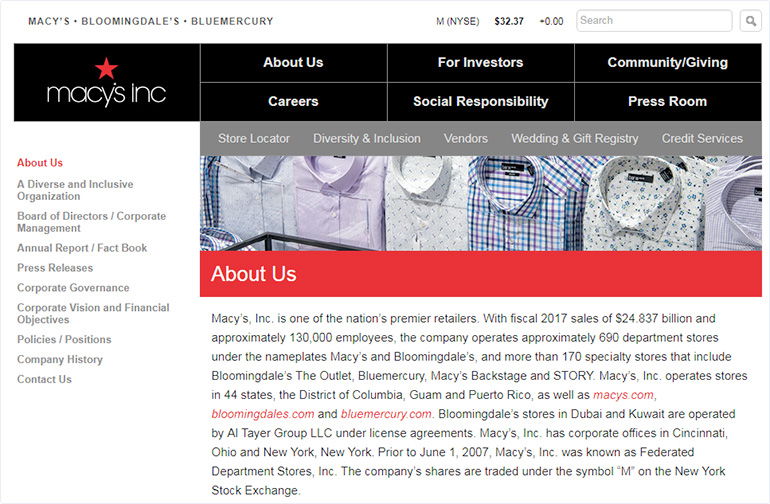This screenshot has height=504, width=770.
Task: Open the About Us main menu
Action: [293, 62]
